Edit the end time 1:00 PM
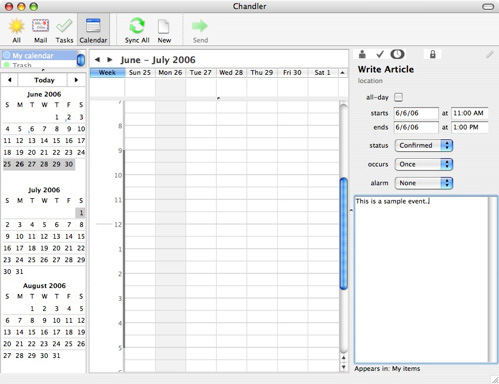This screenshot has height=384, width=499. pos(469,127)
